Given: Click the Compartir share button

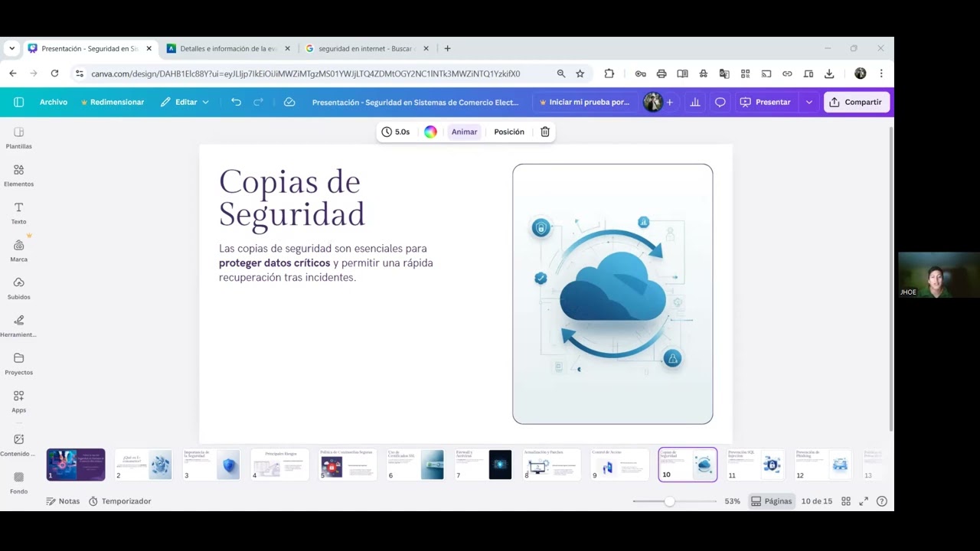Looking at the screenshot, I should [856, 102].
